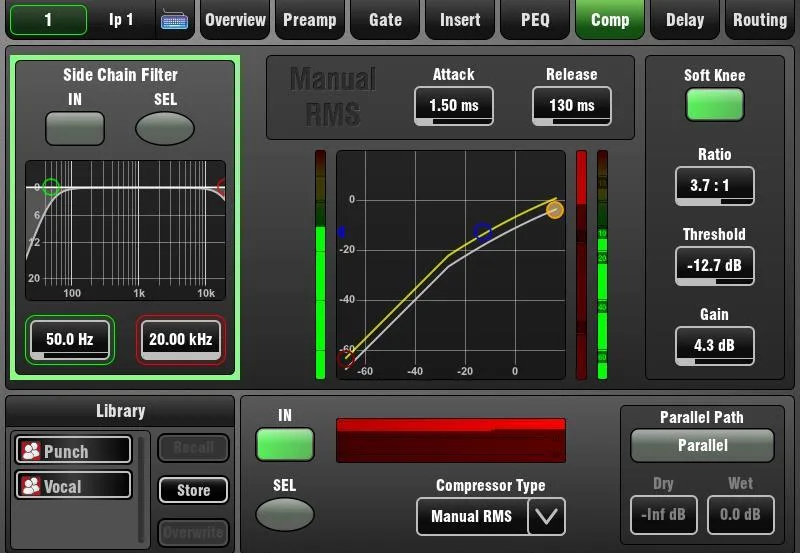Enable the Parallel path button
The height and width of the screenshot is (553, 800).
pyautogui.click(x=703, y=445)
